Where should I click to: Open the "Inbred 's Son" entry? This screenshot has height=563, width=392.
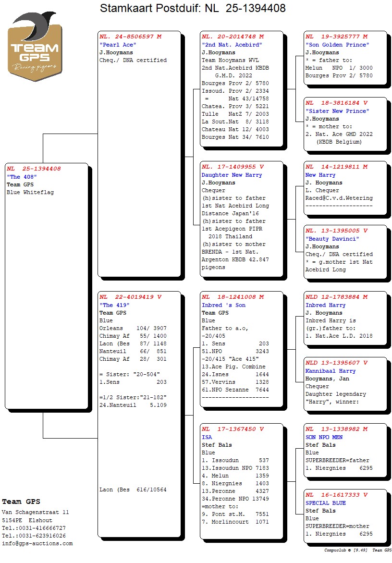click(x=223, y=305)
